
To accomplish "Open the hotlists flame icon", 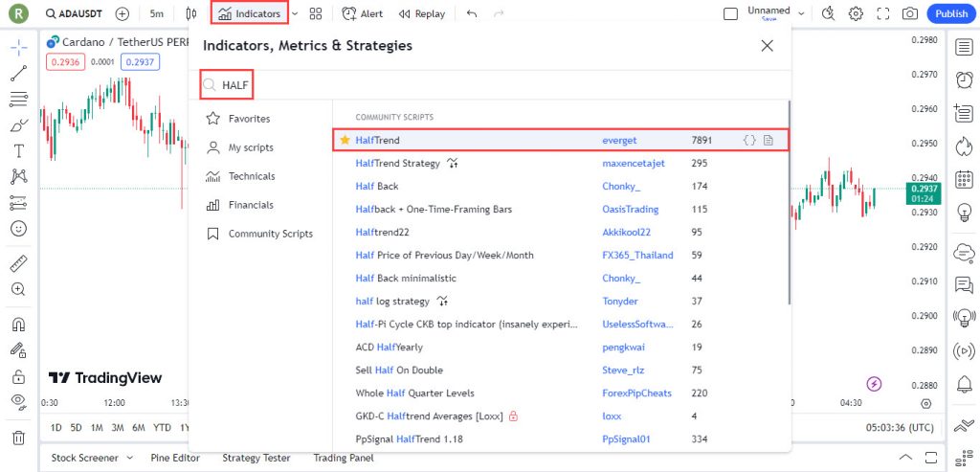I will [965, 146].
